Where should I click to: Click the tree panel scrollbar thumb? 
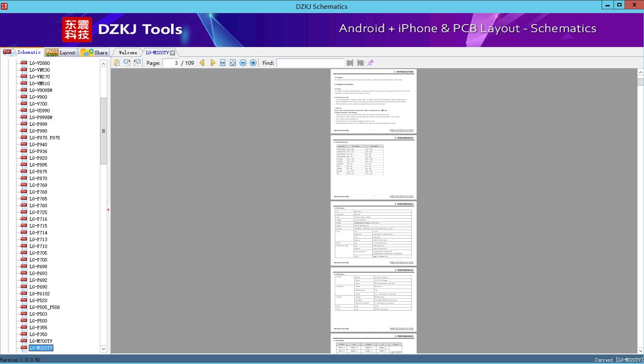pyautogui.click(x=103, y=131)
